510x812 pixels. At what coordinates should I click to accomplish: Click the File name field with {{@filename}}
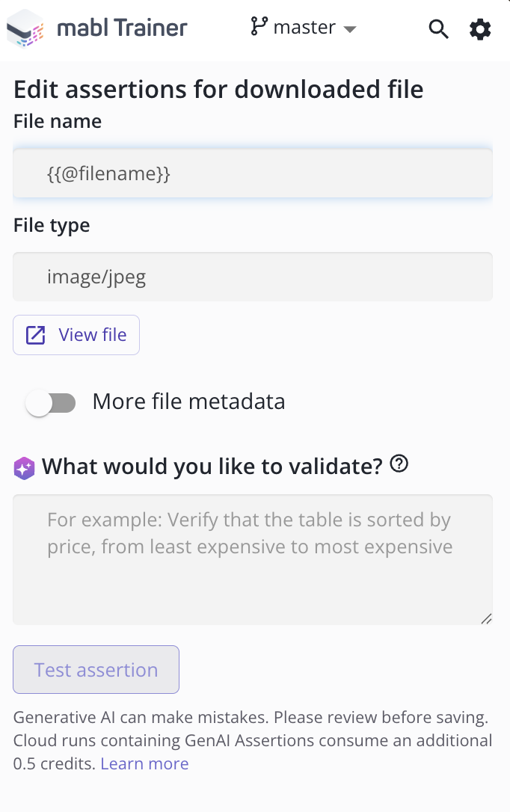pyautogui.click(x=253, y=174)
